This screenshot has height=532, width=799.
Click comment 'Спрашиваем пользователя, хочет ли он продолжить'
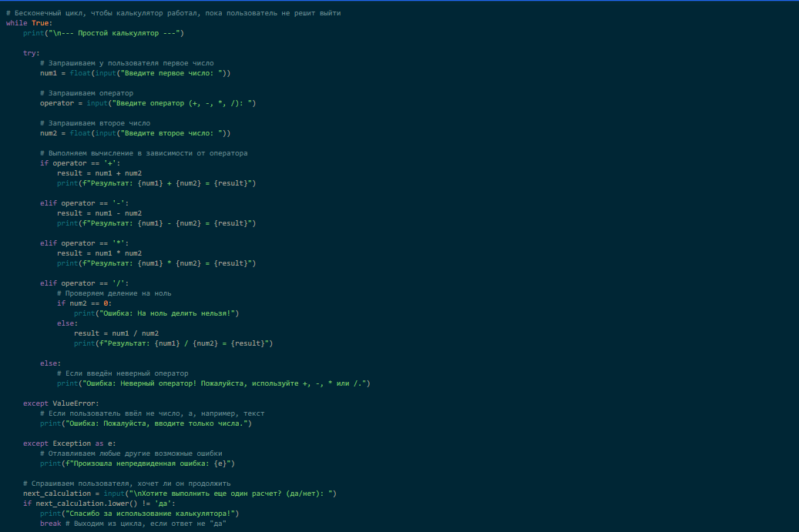(x=127, y=483)
